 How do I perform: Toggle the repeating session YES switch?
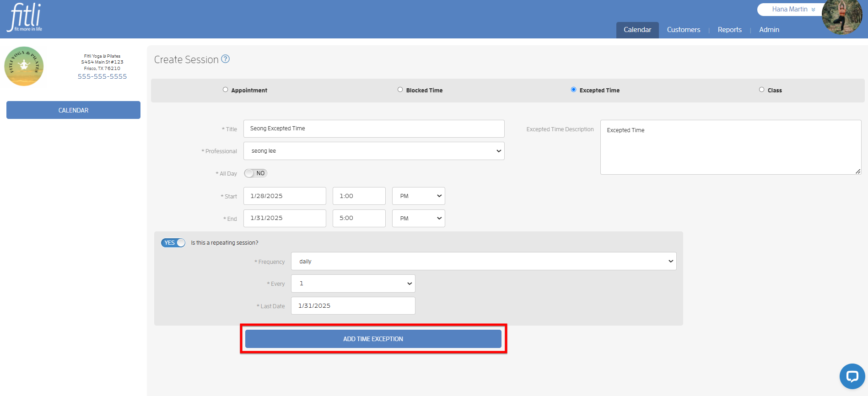pos(173,243)
